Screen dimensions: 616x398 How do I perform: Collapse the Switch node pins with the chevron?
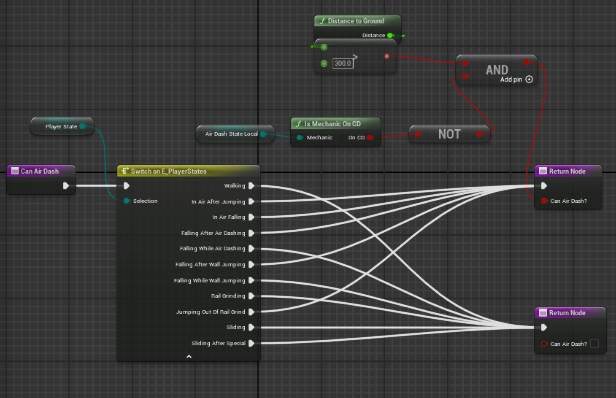tap(189, 357)
